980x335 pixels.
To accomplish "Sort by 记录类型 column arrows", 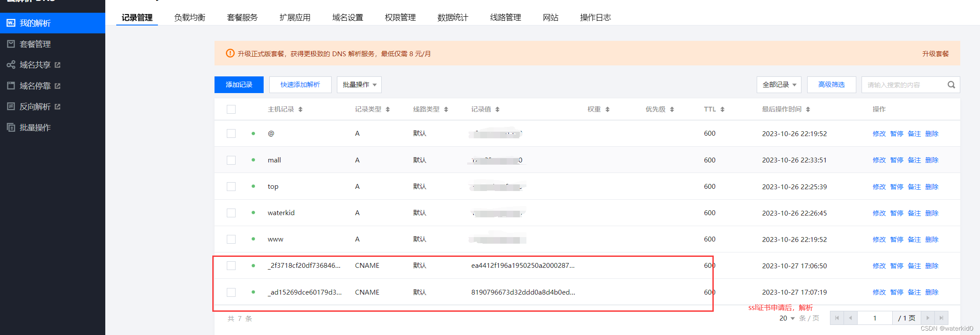I will [x=388, y=109].
